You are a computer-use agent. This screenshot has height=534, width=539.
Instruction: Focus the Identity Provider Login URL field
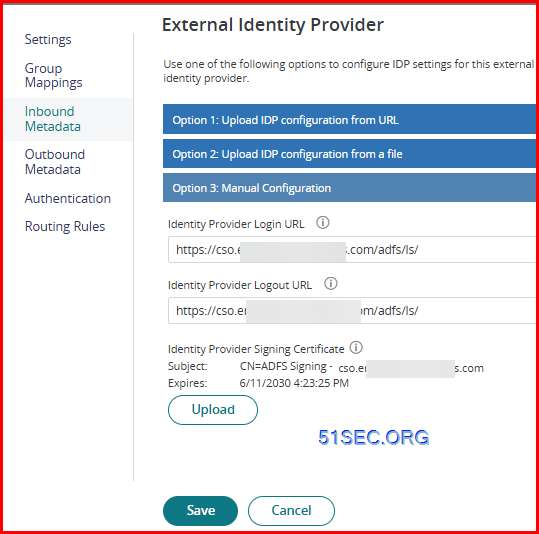coord(352,249)
